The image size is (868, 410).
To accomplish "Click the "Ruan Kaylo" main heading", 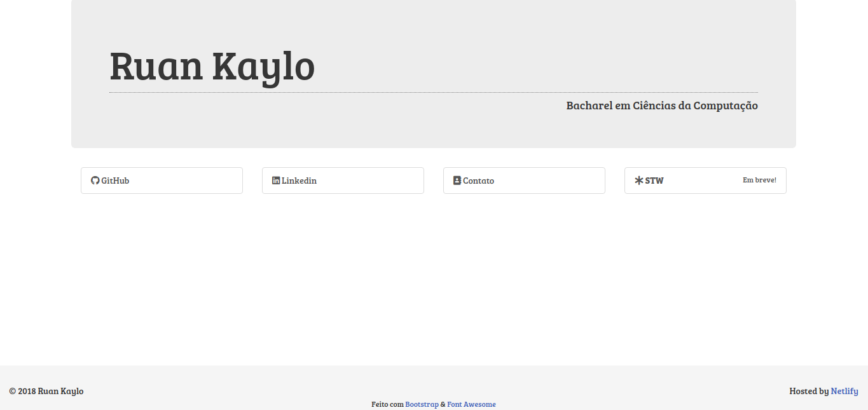I will click(x=212, y=65).
